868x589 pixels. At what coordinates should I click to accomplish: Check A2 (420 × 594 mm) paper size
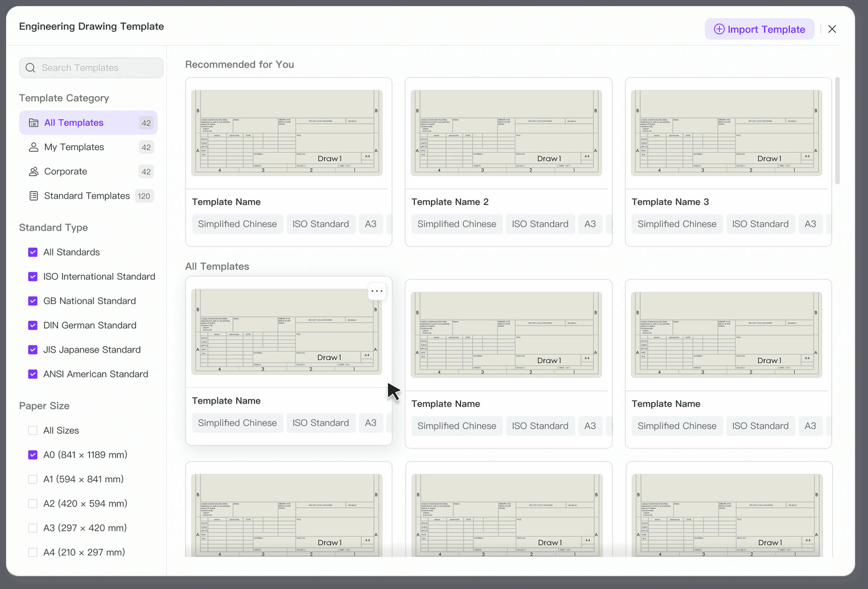(x=33, y=504)
